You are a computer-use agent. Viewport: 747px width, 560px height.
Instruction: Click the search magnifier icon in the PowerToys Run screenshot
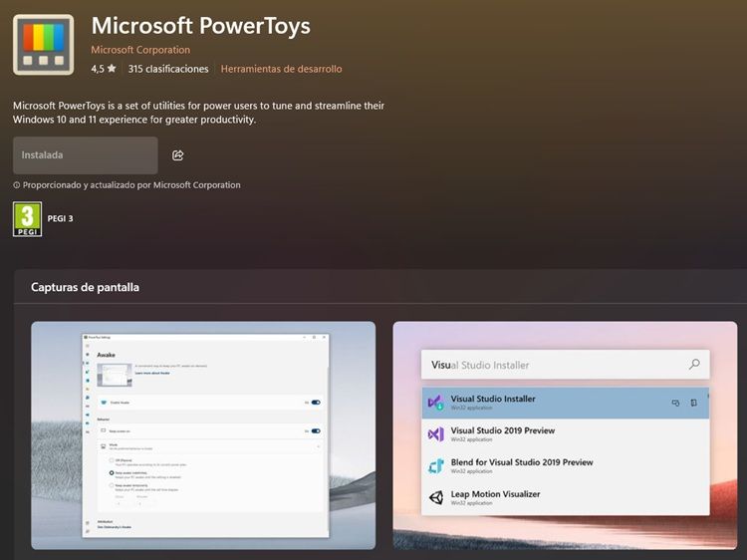tap(694, 365)
